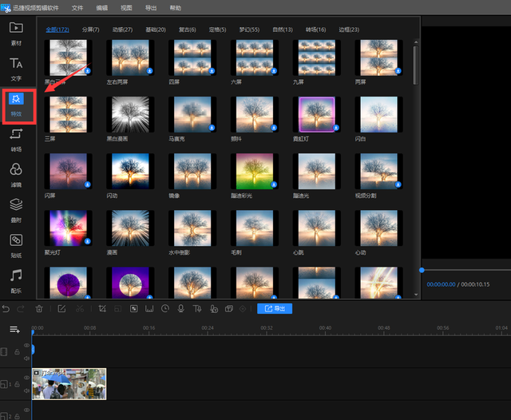Click scroll-down arrow of effects panel
The height and width of the screenshot is (420, 511).
pyautogui.click(x=416, y=295)
